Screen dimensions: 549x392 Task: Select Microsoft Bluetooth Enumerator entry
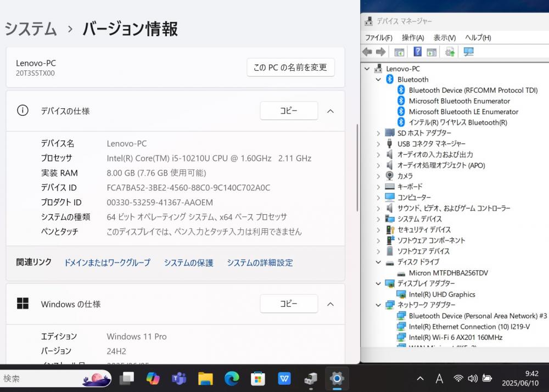pos(460,101)
